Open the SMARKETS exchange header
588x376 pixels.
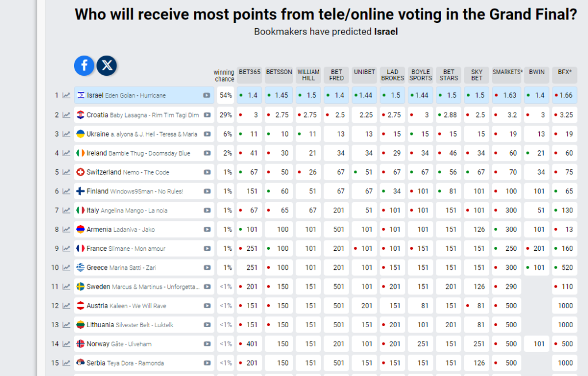click(x=507, y=73)
